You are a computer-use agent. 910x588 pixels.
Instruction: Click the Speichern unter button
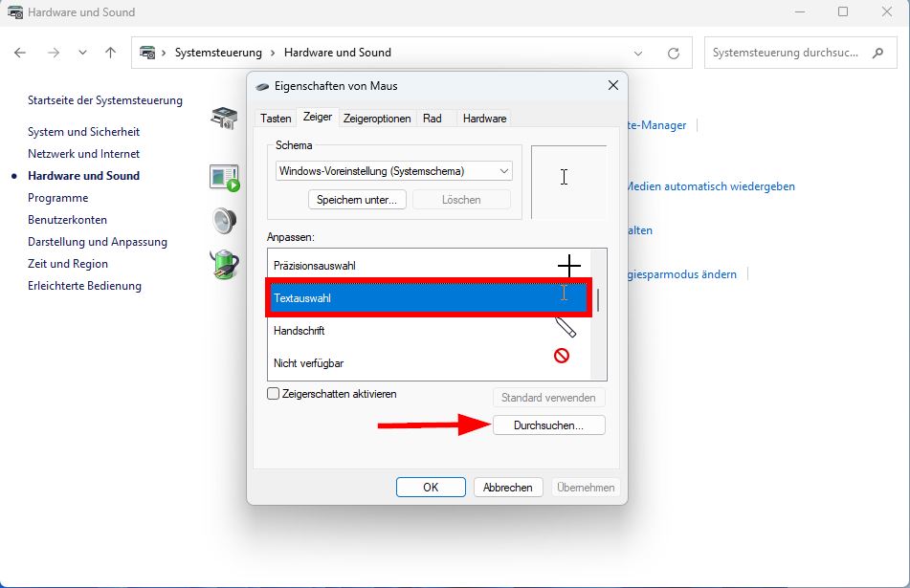(x=356, y=199)
